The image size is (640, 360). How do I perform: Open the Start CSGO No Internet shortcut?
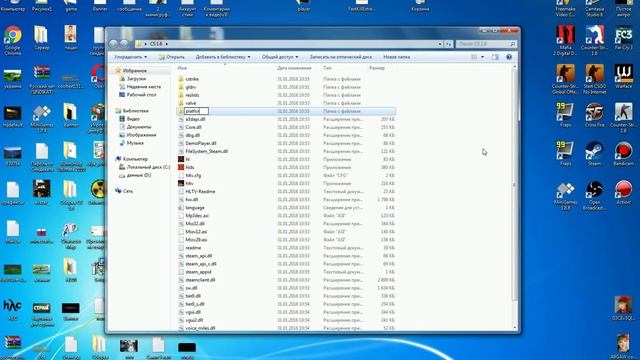[x=594, y=79]
